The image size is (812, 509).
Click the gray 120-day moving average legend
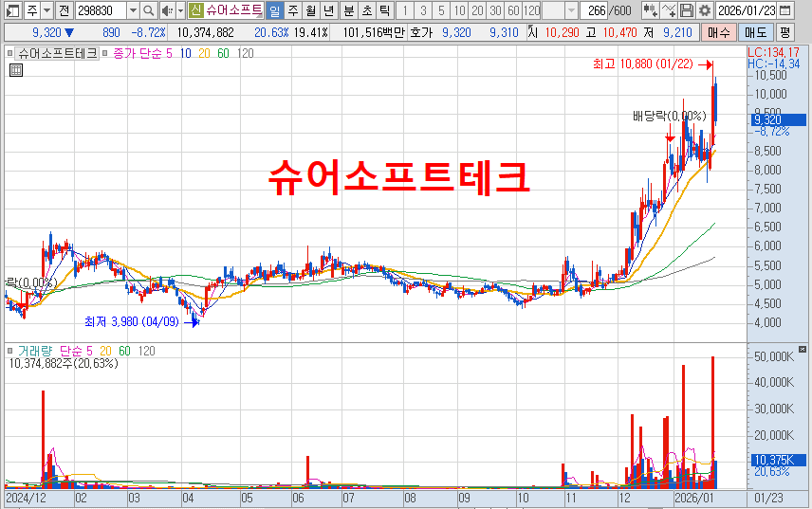[x=246, y=53]
